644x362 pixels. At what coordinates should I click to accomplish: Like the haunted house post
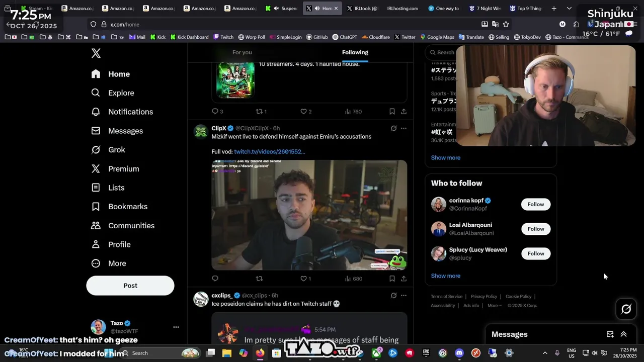coord(306,111)
